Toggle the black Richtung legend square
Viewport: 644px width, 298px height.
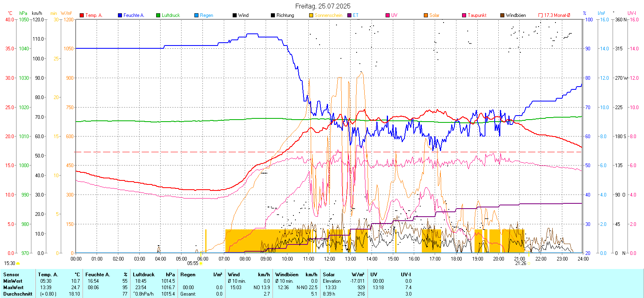(273, 15)
